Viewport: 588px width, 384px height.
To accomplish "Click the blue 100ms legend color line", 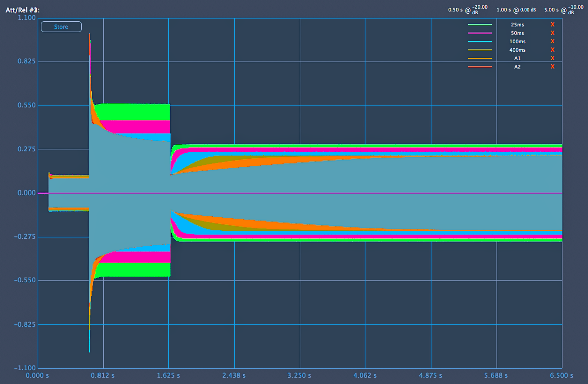I will (479, 41).
